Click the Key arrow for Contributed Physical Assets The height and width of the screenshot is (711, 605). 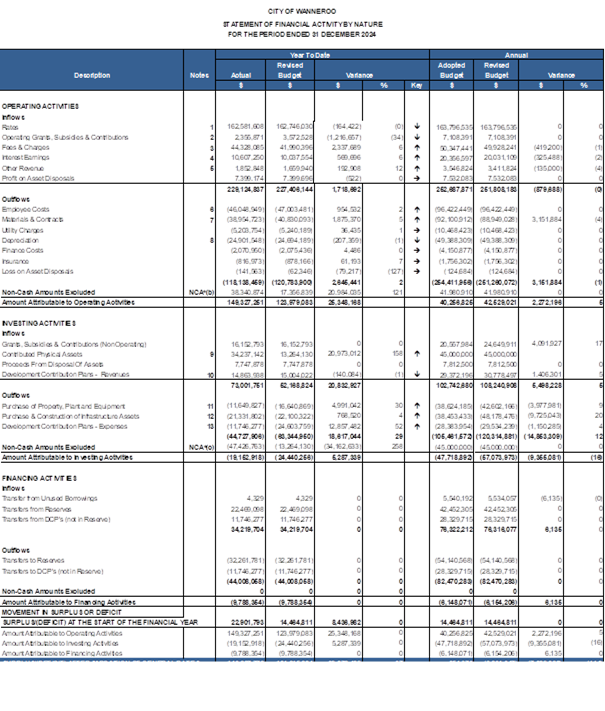coord(417,353)
